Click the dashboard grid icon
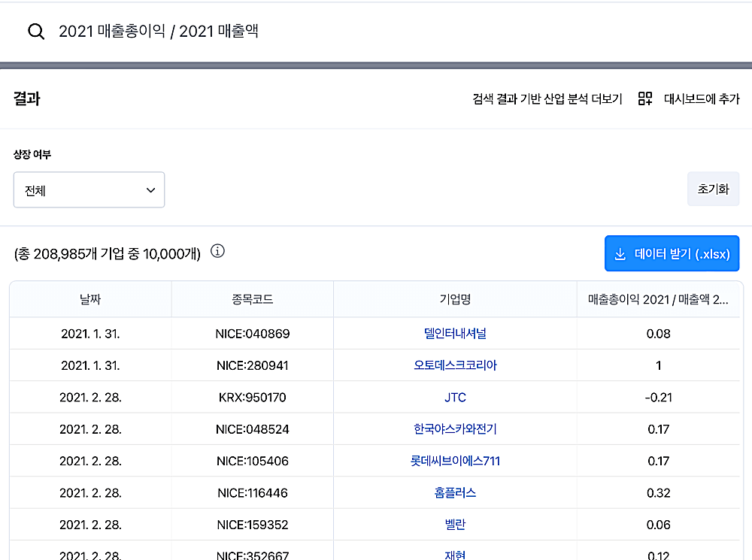Viewport: 752px width, 560px height. (644, 98)
